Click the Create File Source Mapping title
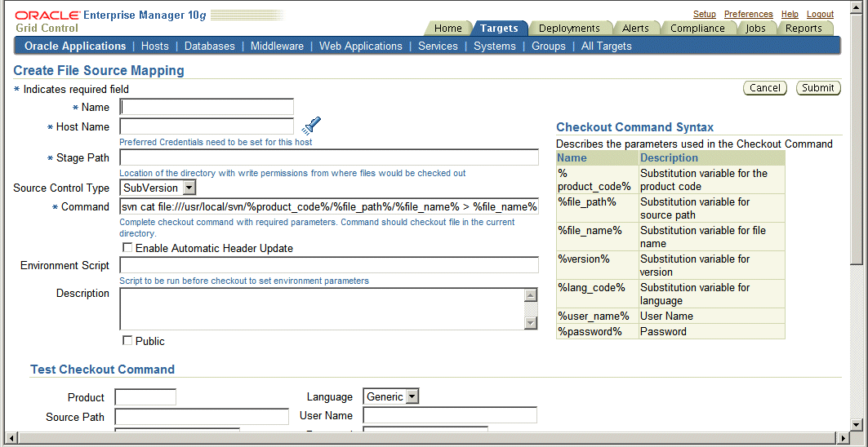This screenshot has width=868, height=447. pyautogui.click(x=99, y=71)
